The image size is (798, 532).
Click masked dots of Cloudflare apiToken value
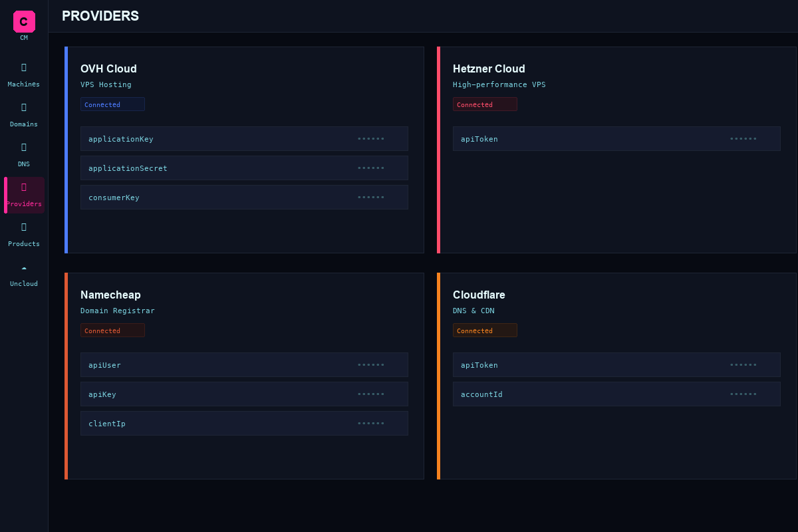pyautogui.click(x=743, y=365)
